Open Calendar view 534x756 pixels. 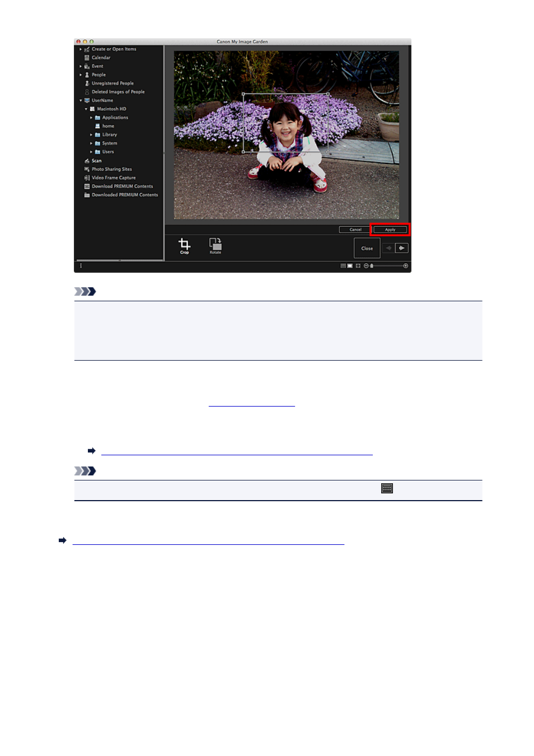coord(101,58)
